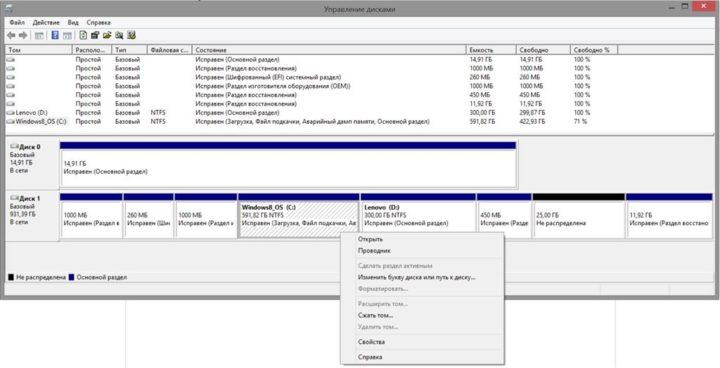Screen dimensions: 720x368
Task: Select the 260 МБ partition block on Disk 1
Action: click(x=148, y=216)
